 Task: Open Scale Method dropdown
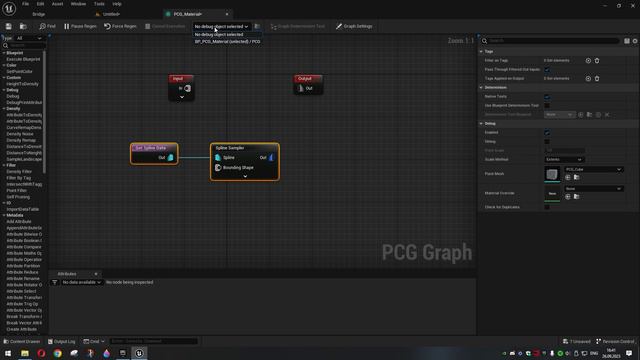pos(564,160)
